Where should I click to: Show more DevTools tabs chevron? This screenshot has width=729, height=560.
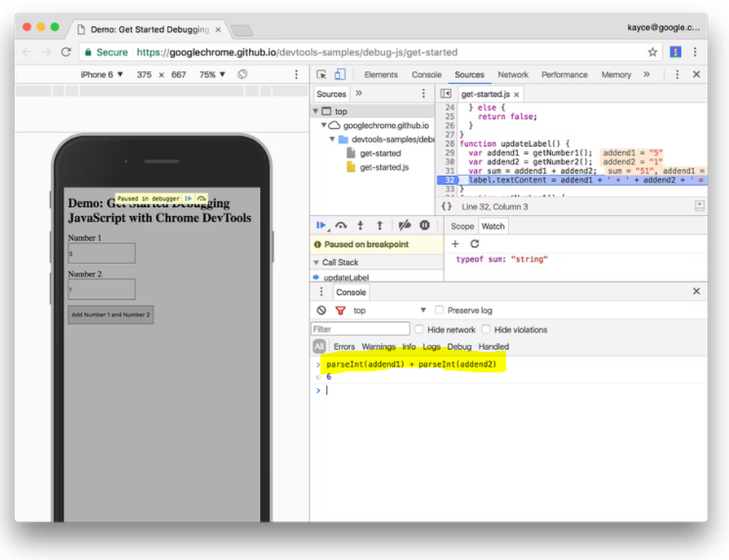tap(647, 74)
